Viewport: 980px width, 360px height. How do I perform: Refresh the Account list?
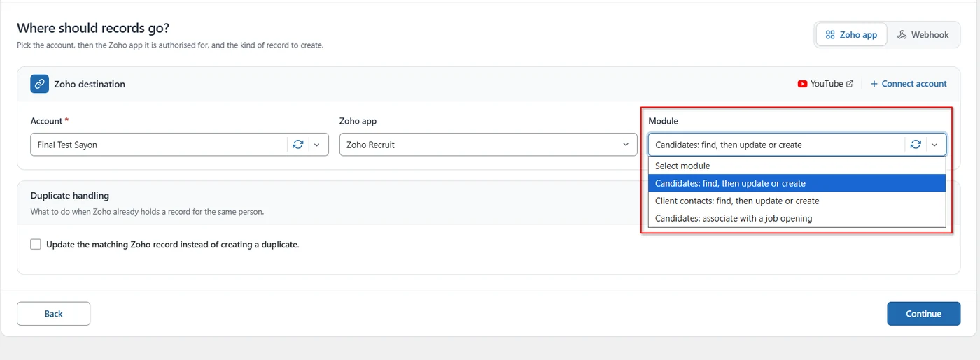pos(298,145)
